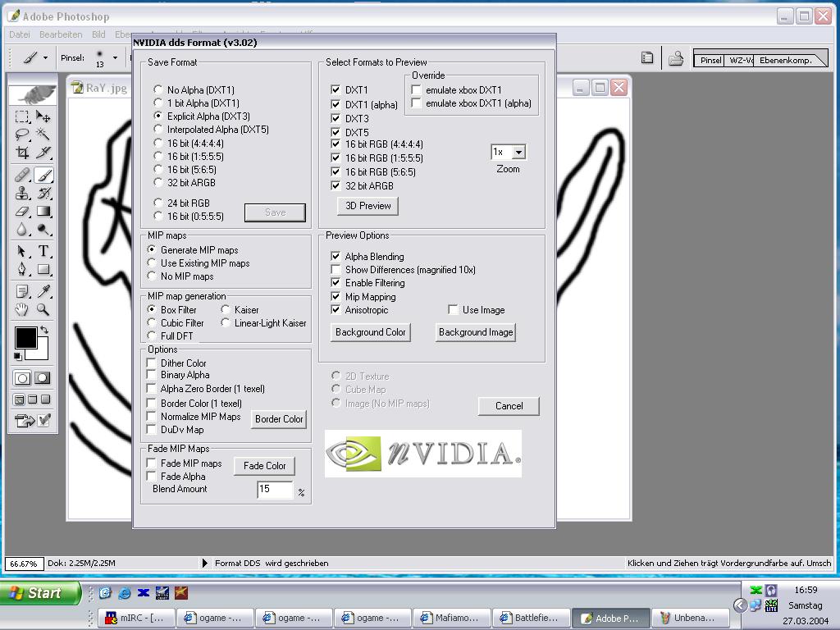
Task: Disable Alpha Blending preview option
Action: [336, 257]
